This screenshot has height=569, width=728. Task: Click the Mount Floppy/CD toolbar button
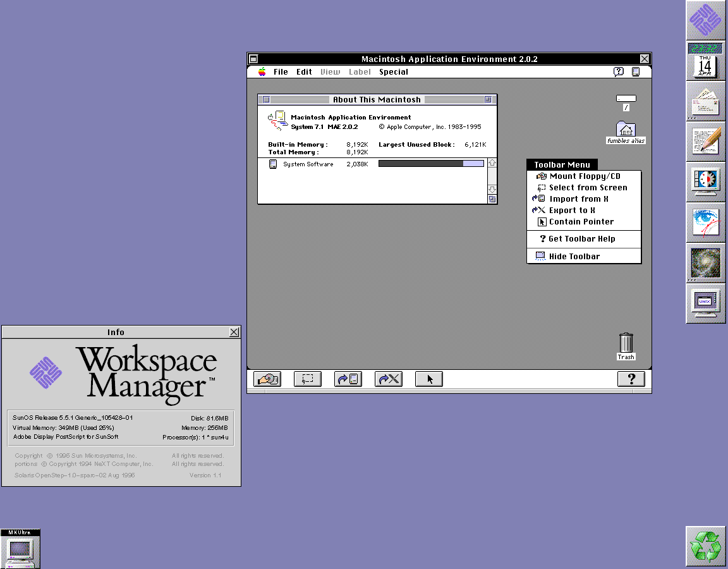pyautogui.click(x=267, y=379)
